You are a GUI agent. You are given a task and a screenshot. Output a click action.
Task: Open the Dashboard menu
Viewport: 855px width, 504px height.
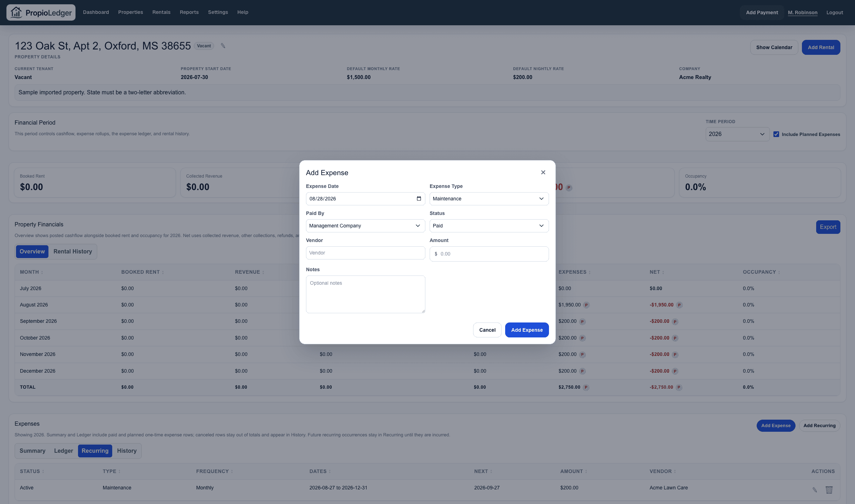pos(96,12)
